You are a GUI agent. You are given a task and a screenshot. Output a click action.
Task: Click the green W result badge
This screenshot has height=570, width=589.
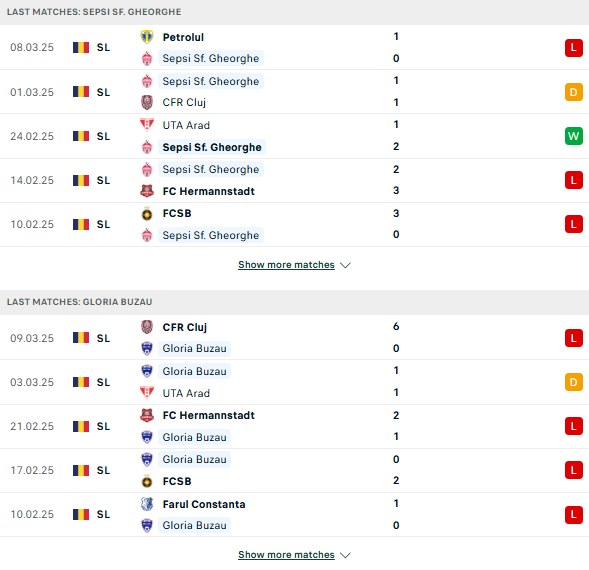coord(574,136)
